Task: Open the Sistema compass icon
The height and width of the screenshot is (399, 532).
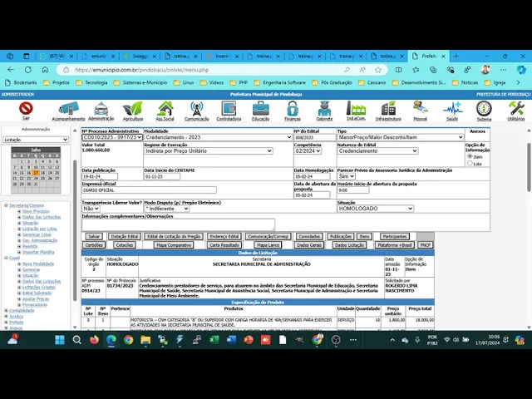Action: click(x=484, y=109)
